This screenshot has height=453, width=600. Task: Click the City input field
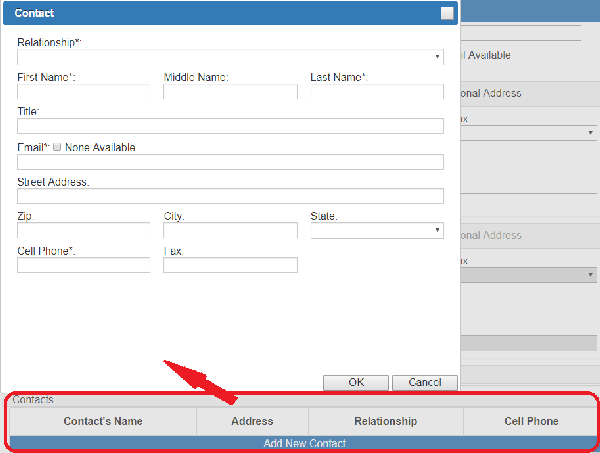coord(230,231)
